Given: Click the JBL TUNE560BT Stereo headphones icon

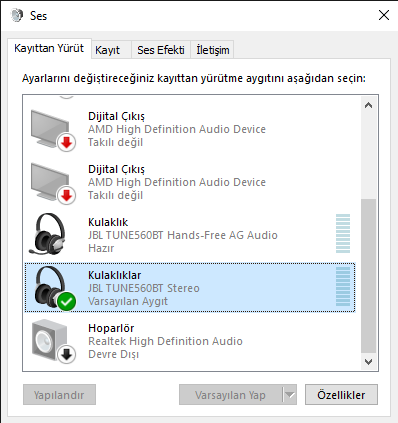Looking at the screenshot, I should [x=53, y=287].
